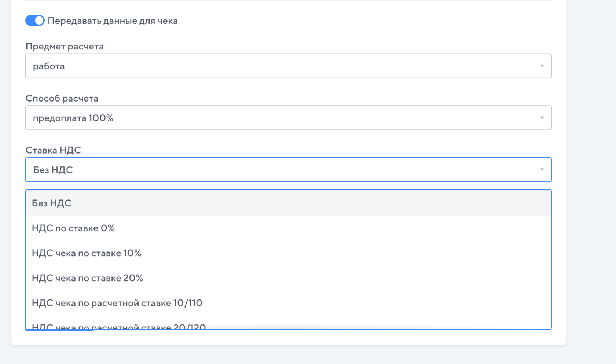This screenshot has height=364, width=616.
Task: Select 'НДС чека по ставке 10%' option
Action: 87,253
